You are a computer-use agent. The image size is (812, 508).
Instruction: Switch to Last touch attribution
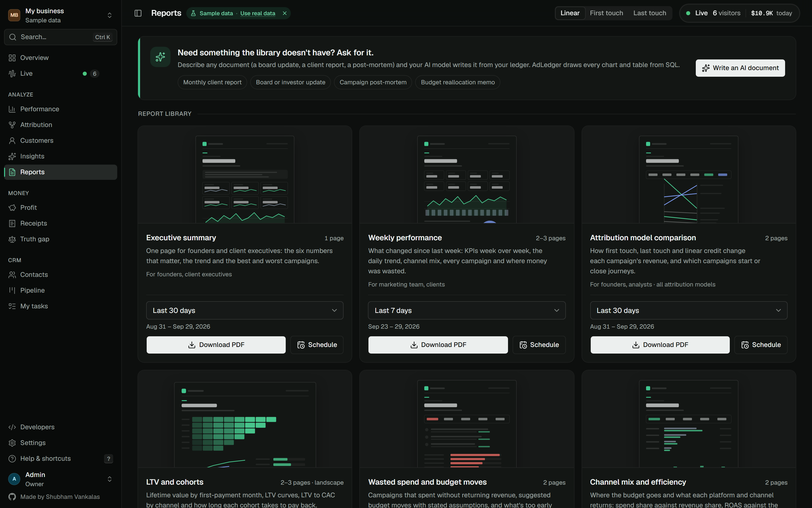[x=649, y=13]
